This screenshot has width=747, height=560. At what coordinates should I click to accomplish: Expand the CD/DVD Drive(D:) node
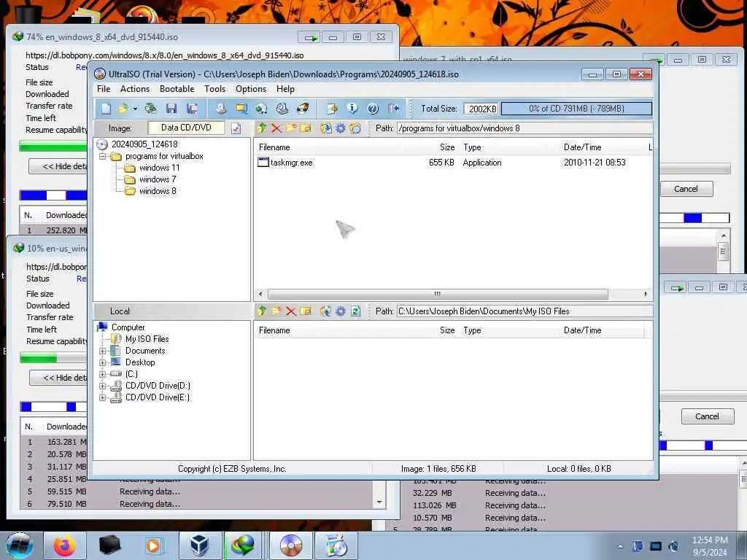(x=102, y=386)
